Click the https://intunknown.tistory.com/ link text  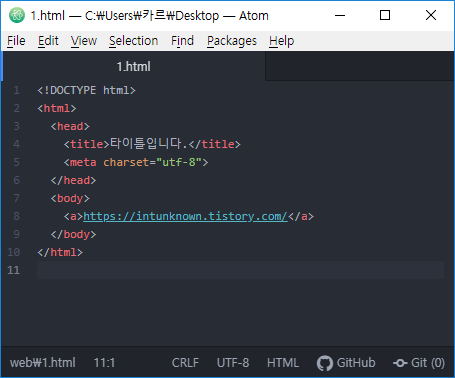[185, 216]
